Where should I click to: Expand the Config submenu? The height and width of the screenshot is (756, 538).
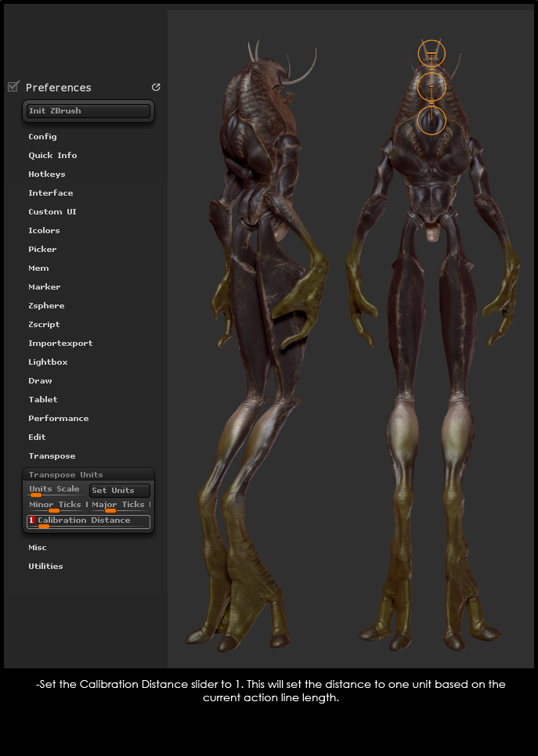[42, 136]
